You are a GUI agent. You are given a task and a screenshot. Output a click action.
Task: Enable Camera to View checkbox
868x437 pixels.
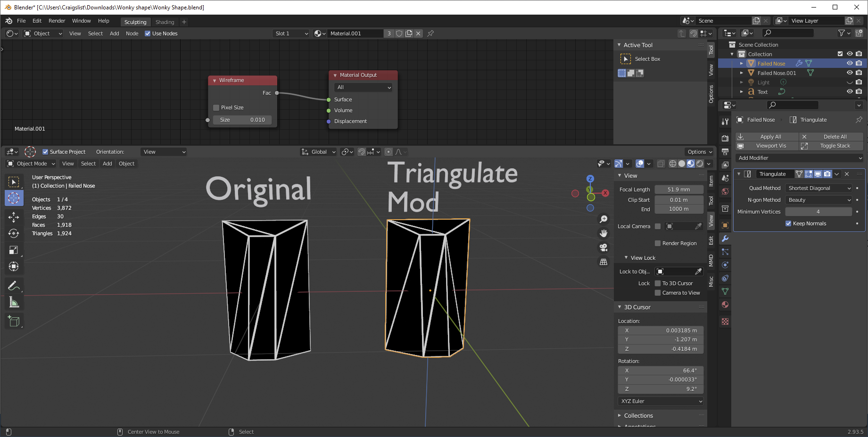click(658, 293)
